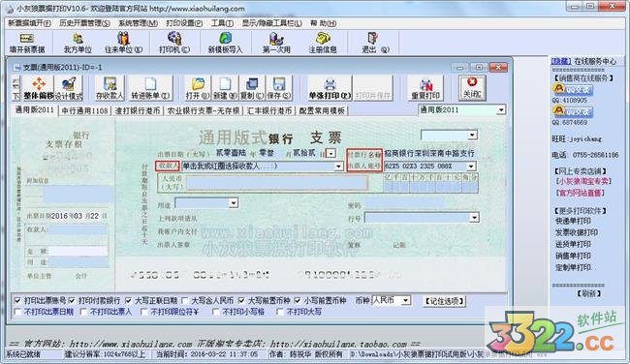Image resolution: width=630 pixels, height=364 pixels.
Task: Open the 第一次用 first-time guide icon
Action: 276,44
